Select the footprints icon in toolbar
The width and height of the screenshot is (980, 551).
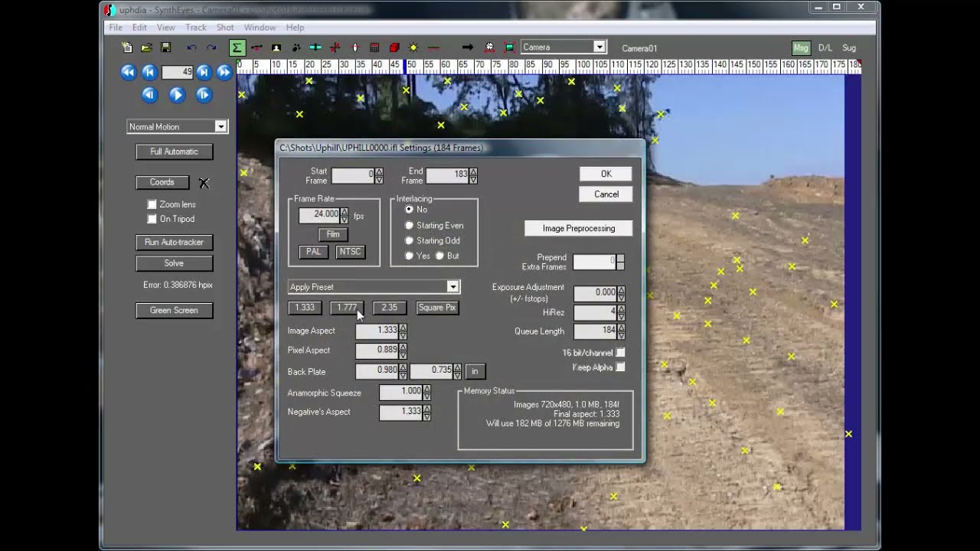(296, 47)
